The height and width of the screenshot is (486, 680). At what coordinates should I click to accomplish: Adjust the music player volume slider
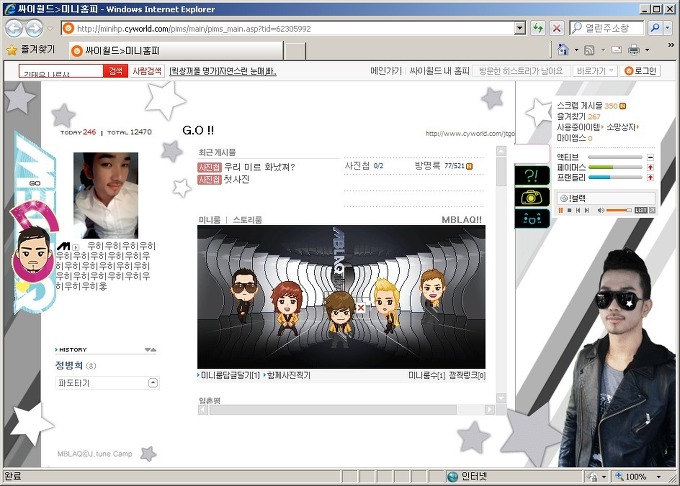pyautogui.click(x=619, y=210)
